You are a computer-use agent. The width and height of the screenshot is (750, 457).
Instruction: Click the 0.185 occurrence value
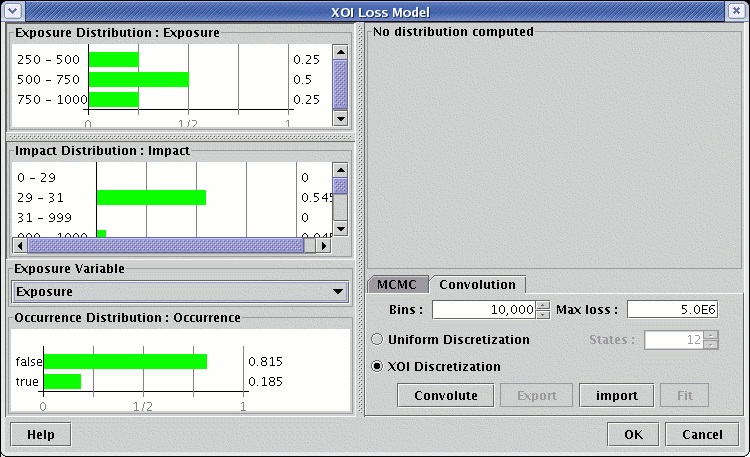(x=265, y=381)
